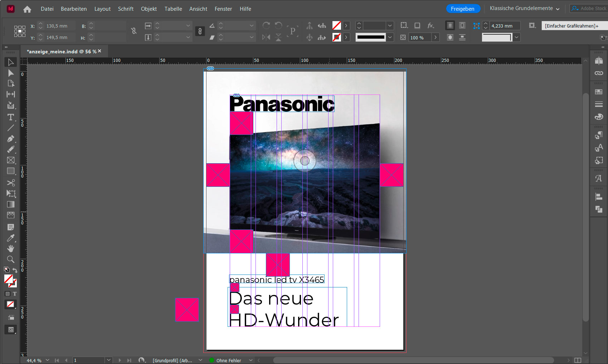
Task: Select the Pen tool
Action: (x=11, y=139)
